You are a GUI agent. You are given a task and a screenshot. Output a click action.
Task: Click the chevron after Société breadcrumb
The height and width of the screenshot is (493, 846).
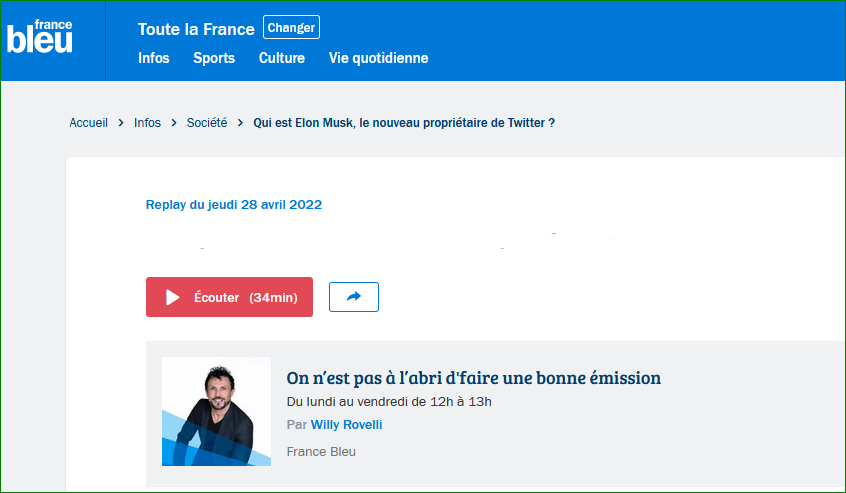[240, 123]
